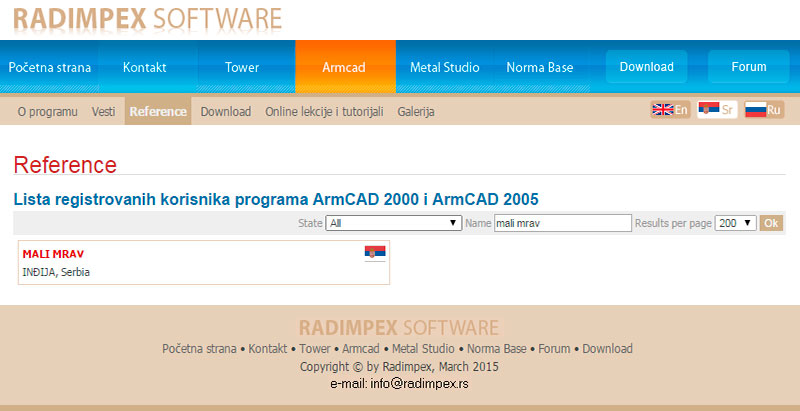Viewport: 800px width, 411px height.
Task: Open the O programu sub-tab
Action: click(47, 111)
